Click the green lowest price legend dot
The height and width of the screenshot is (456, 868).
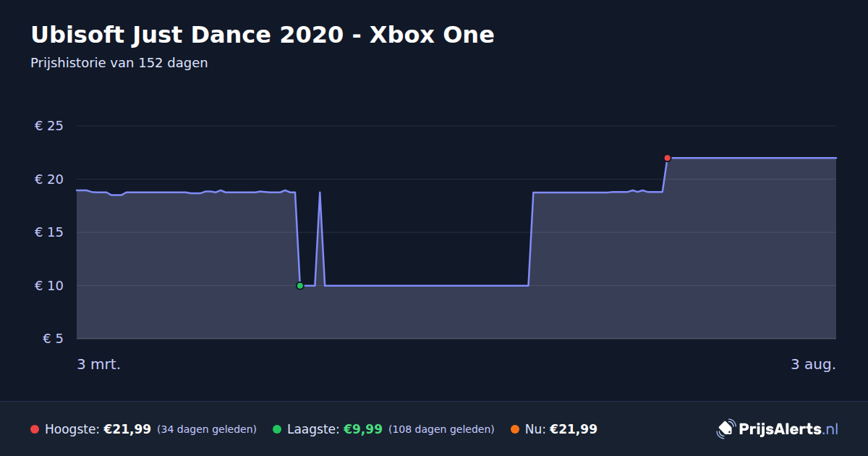click(x=277, y=429)
